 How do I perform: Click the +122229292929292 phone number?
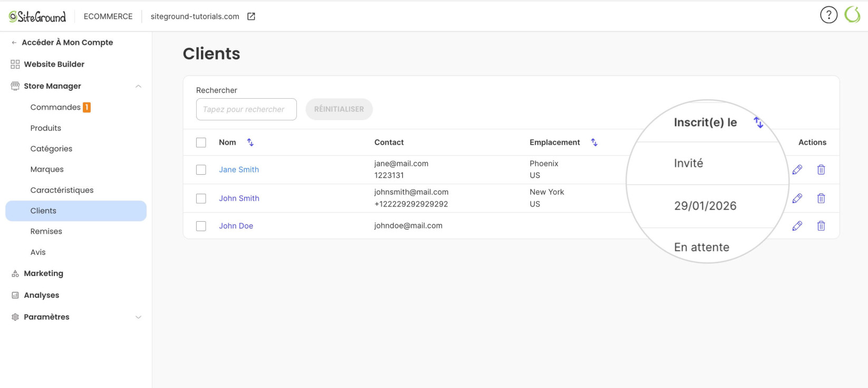(x=411, y=204)
